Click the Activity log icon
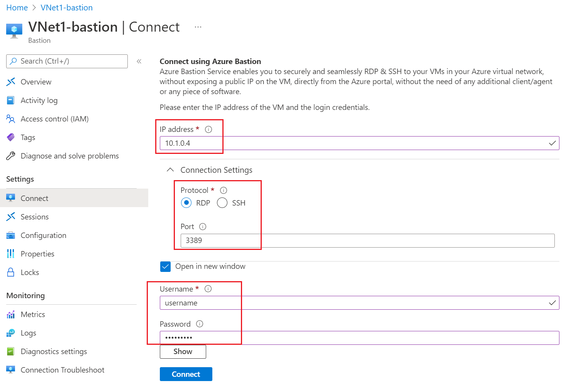Screen dimensions: 588x388 pos(11,100)
